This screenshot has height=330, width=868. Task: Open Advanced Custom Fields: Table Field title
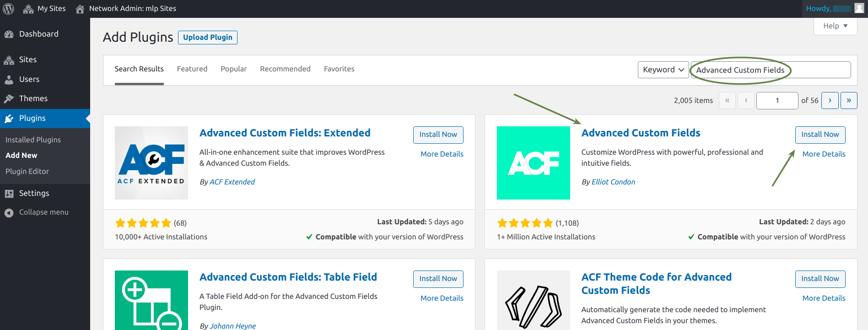[288, 277]
